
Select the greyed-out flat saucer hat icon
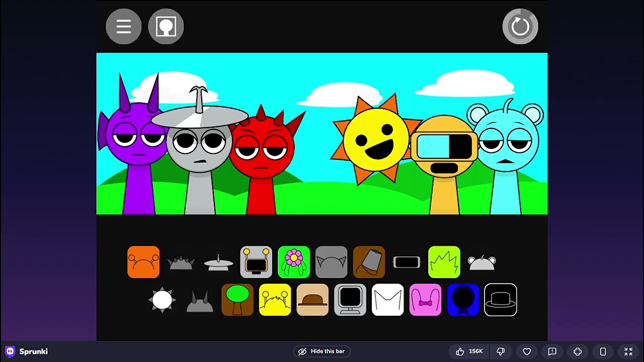coord(218,262)
